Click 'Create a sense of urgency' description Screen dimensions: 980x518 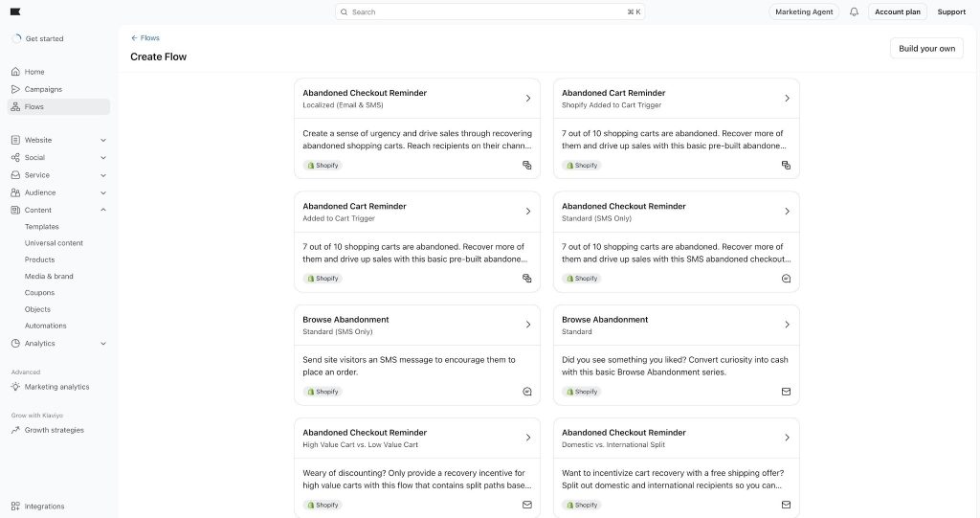(x=417, y=140)
